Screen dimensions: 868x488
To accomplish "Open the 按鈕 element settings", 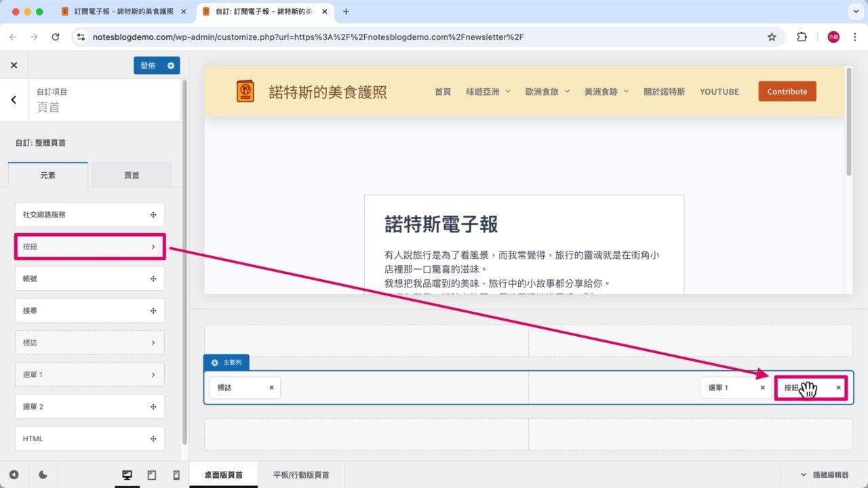I will 90,247.
